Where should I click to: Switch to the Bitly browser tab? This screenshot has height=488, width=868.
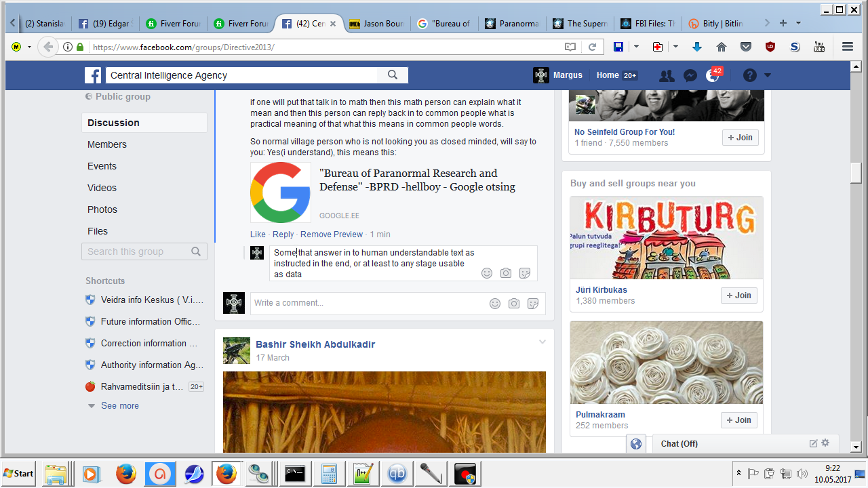pyautogui.click(x=715, y=24)
